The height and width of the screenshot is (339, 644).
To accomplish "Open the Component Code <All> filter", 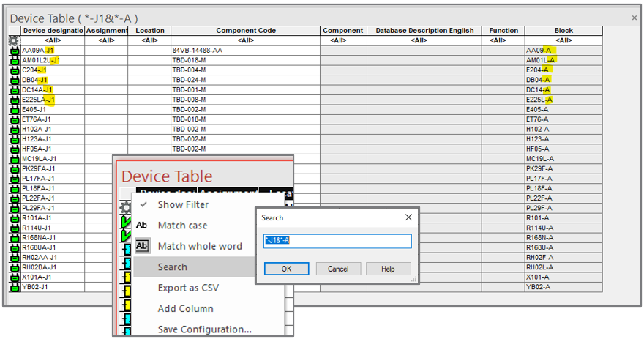I will [x=246, y=40].
